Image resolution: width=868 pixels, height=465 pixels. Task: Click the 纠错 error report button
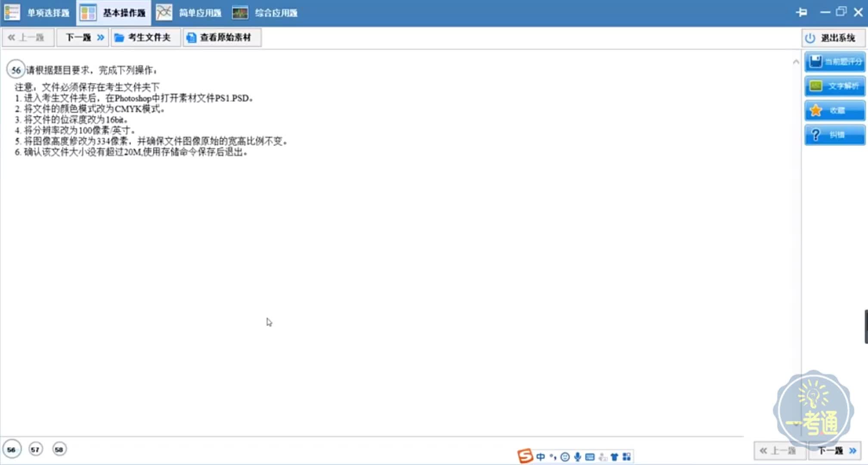pos(834,135)
